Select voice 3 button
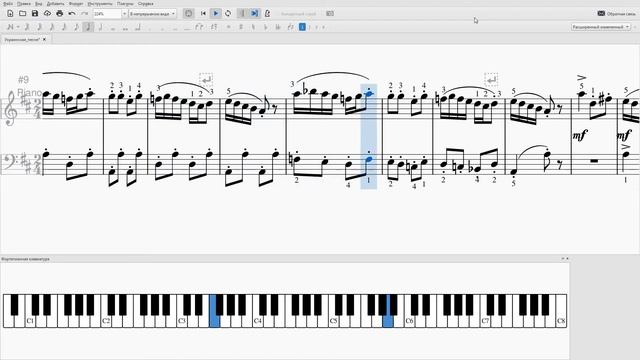Image resolution: width=640 pixels, height=360 pixels. pyautogui.click(x=317, y=27)
